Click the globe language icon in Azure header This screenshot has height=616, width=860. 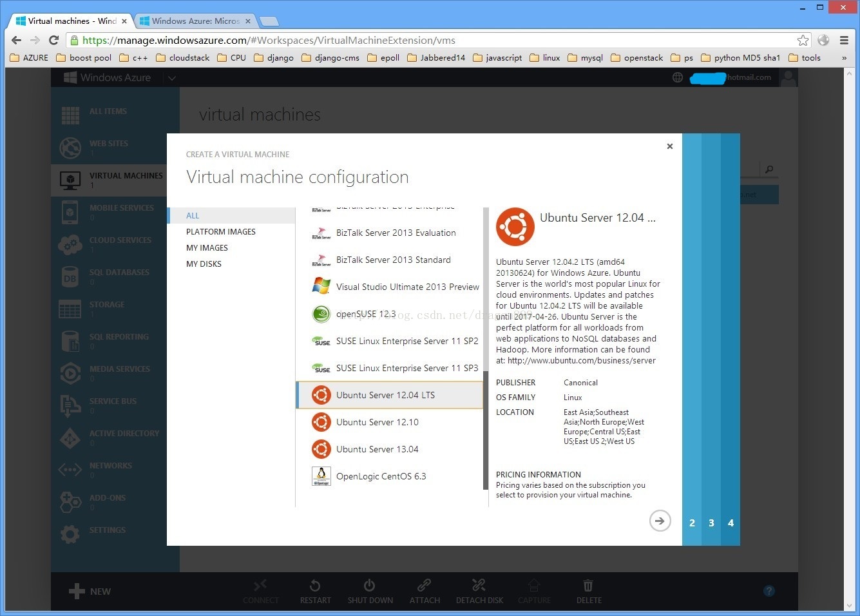[678, 77]
